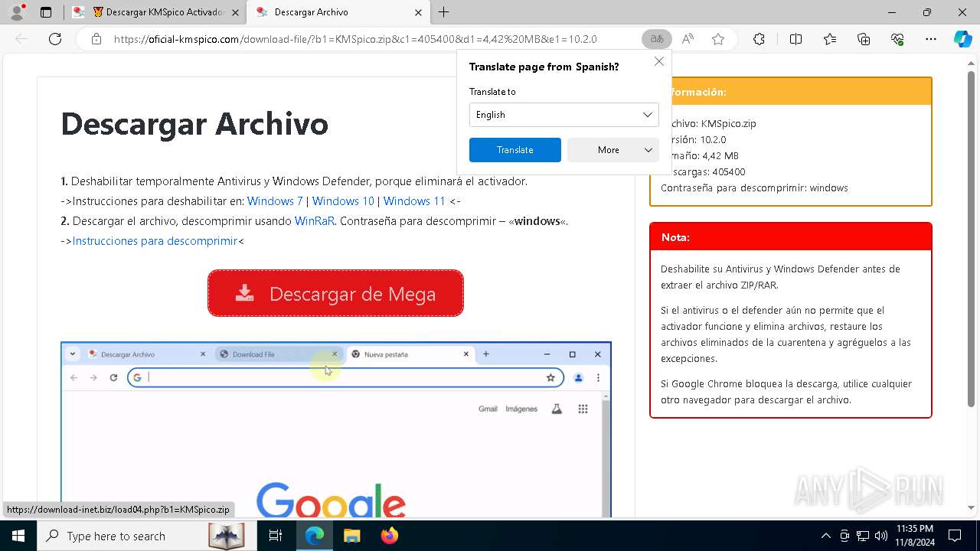The height and width of the screenshot is (551, 980).
Task: Open Collections icon
Action: pos(864,39)
